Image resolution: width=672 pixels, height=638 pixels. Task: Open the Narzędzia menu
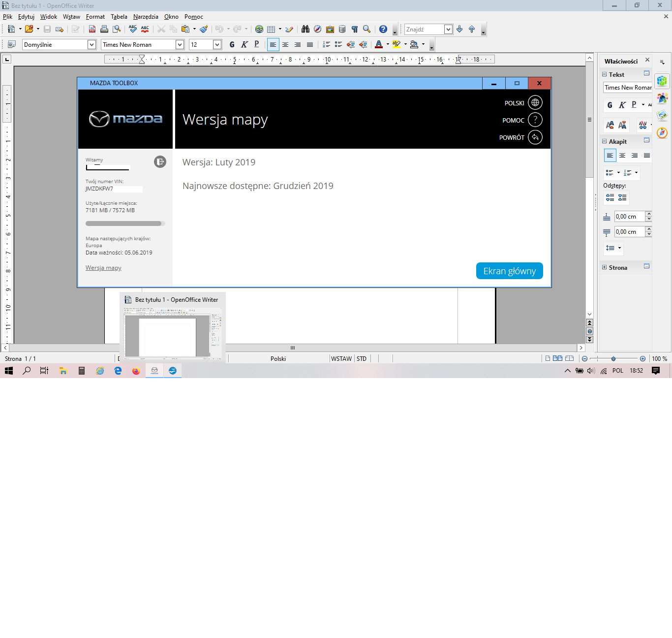pyautogui.click(x=146, y=17)
